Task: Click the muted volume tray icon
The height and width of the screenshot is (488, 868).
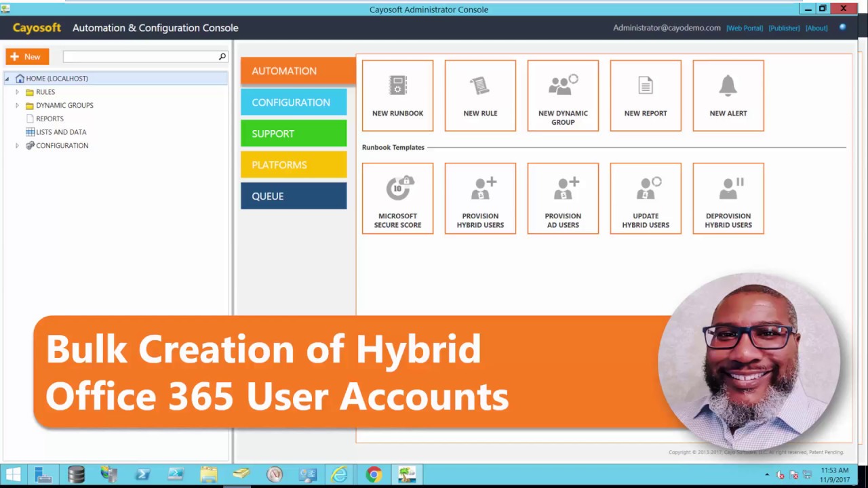Action: (781, 475)
